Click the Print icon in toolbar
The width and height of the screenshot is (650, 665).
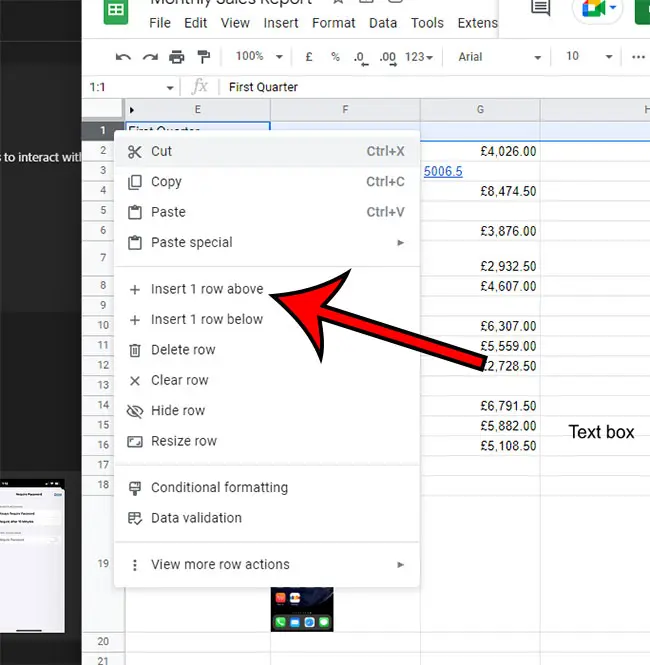[x=177, y=57]
